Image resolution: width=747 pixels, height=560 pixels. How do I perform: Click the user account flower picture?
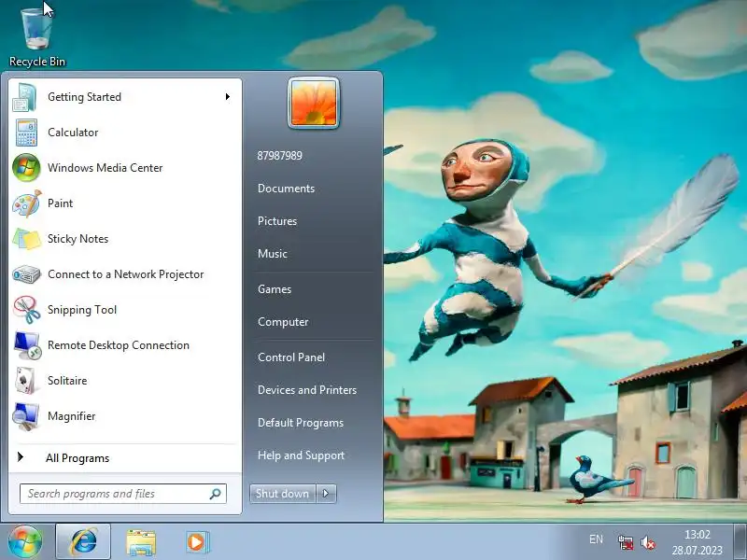coord(314,103)
